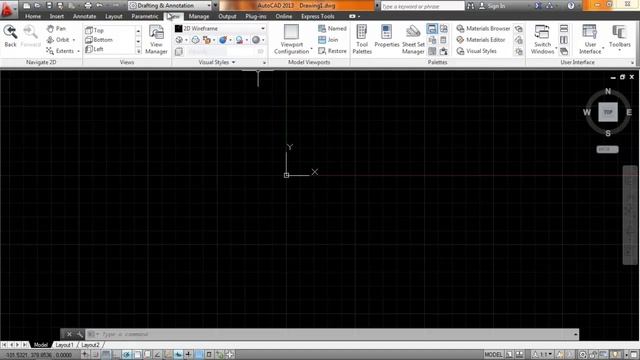
Task: Click the Save icon in quick access toolbar
Action: point(49,6)
